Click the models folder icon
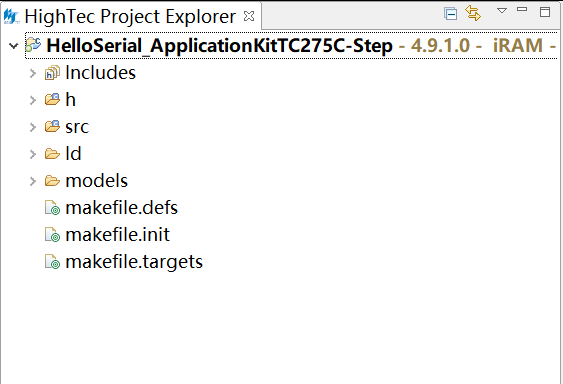 (x=52, y=181)
